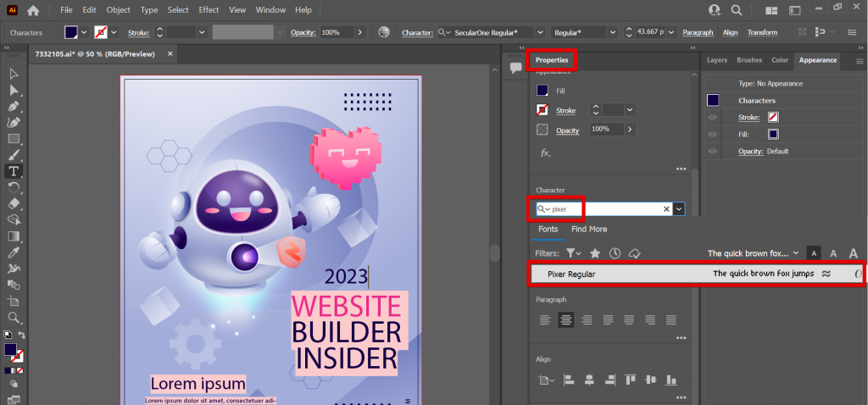868x405 pixels.
Task: Align paragraph text to the left
Action: point(545,319)
